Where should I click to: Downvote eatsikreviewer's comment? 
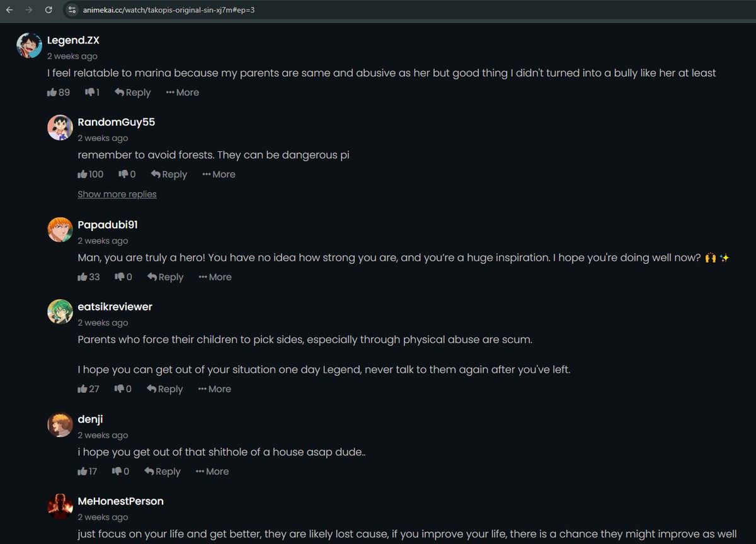(x=119, y=389)
